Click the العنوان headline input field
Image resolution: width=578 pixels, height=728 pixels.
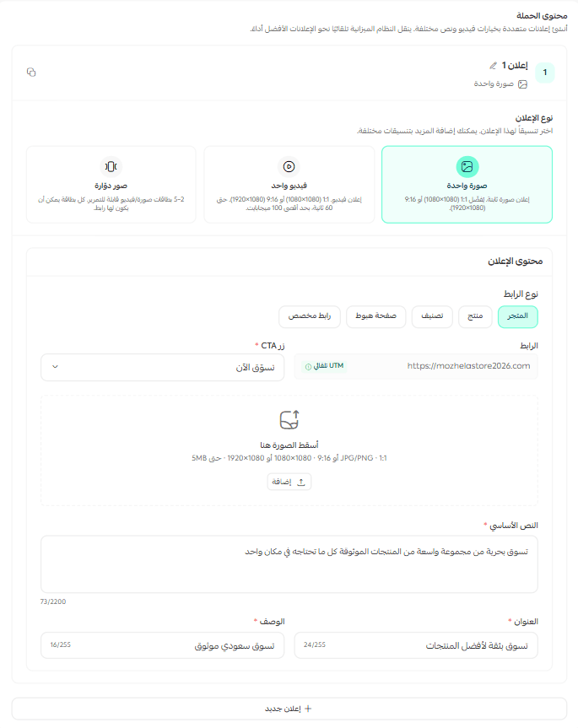(x=416, y=645)
